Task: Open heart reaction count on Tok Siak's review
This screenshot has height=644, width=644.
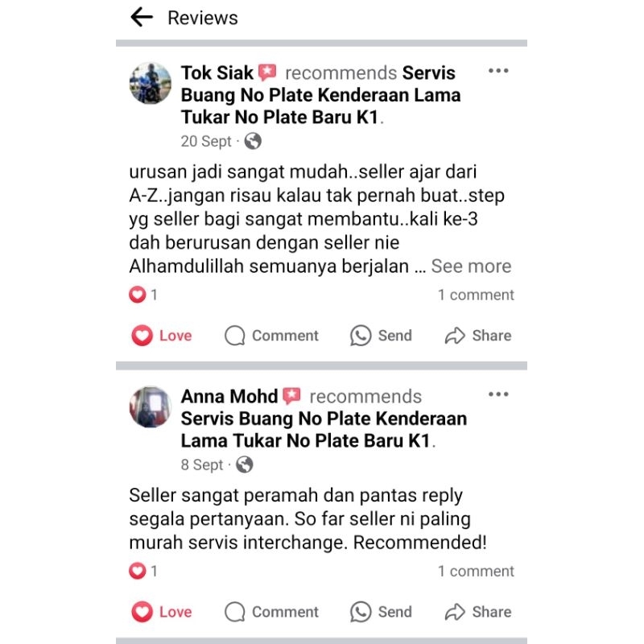Action: click(x=143, y=295)
